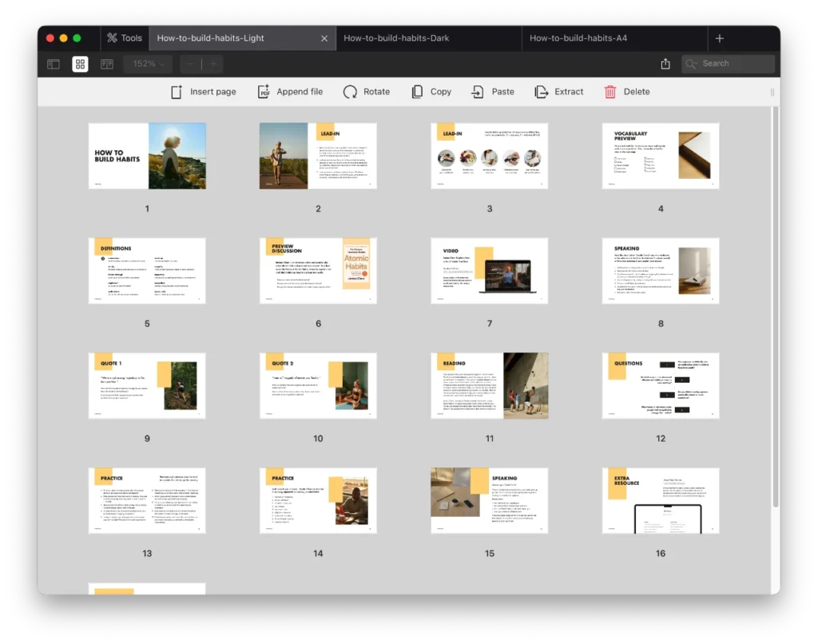This screenshot has height=644, width=818.
Task: Select the Insert page tool
Action: click(x=203, y=91)
